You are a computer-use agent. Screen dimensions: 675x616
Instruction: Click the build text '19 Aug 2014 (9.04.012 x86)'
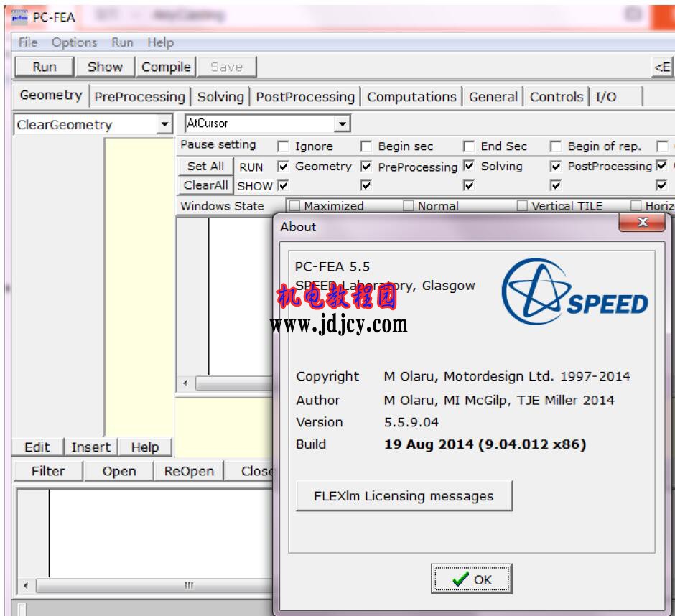[485, 444]
